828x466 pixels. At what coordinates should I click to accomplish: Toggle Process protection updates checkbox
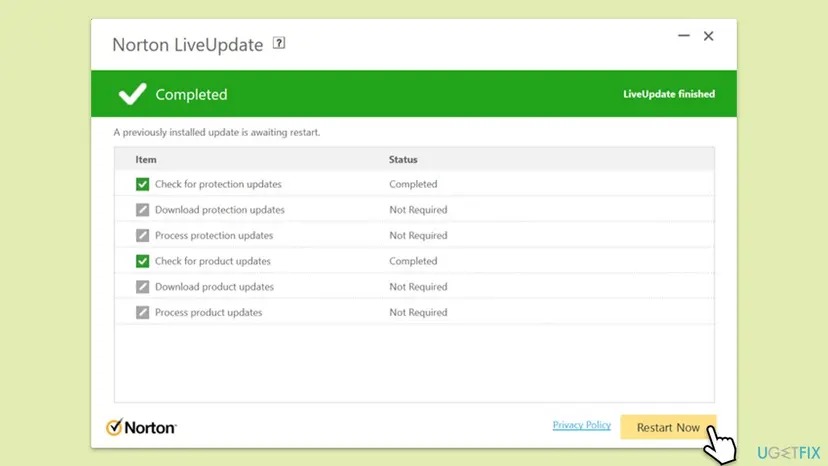click(x=142, y=235)
